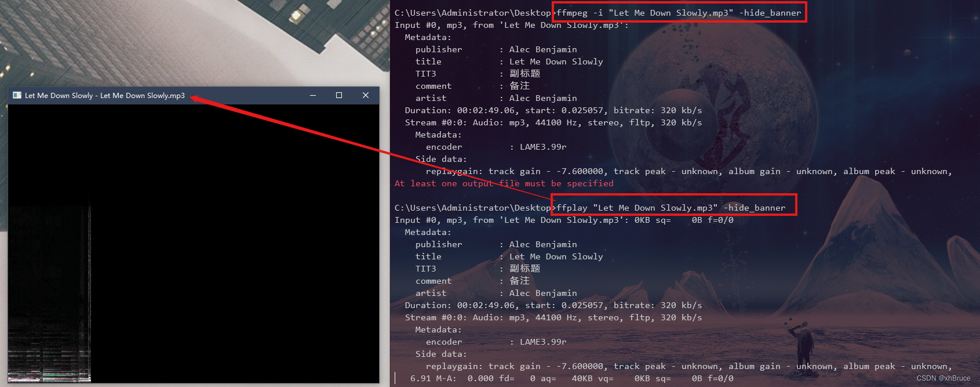The height and width of the screenshot is (387, 980).
Task: Click the ffplay window's title bar app icon
Action: 17,95
